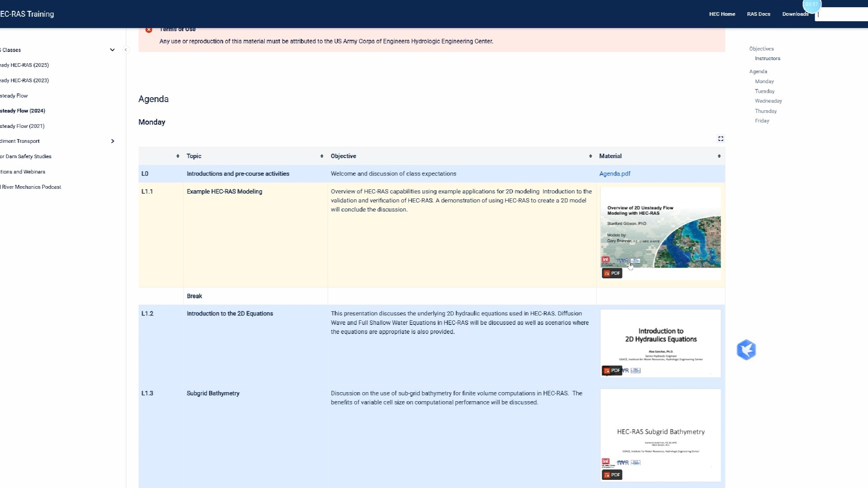Open the Dam Safety Studies sidebar item
Screen dimensions: 868x488
pos(26,156)
